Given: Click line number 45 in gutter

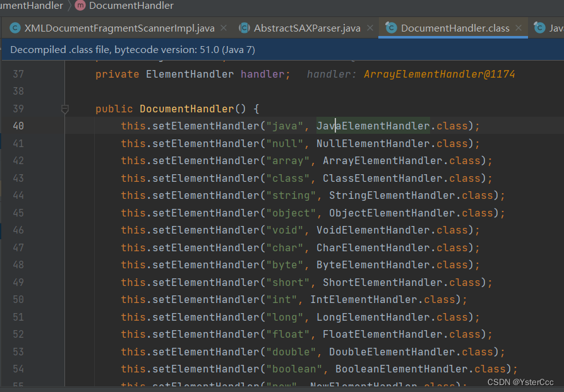Looking at the screenshot, I should tap(18, 213).
